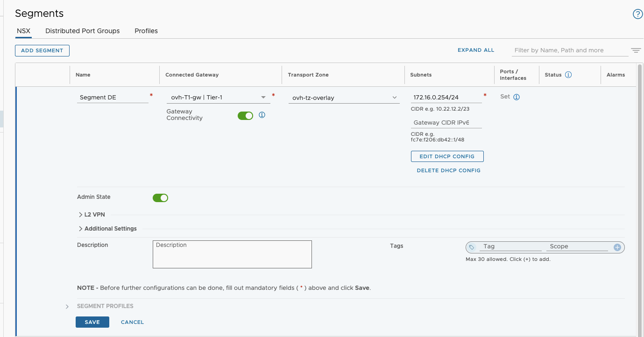This screenshot has height=337, width=644.
Task: Disable the Admin State toggle
Action: click(x=160, y=198)
